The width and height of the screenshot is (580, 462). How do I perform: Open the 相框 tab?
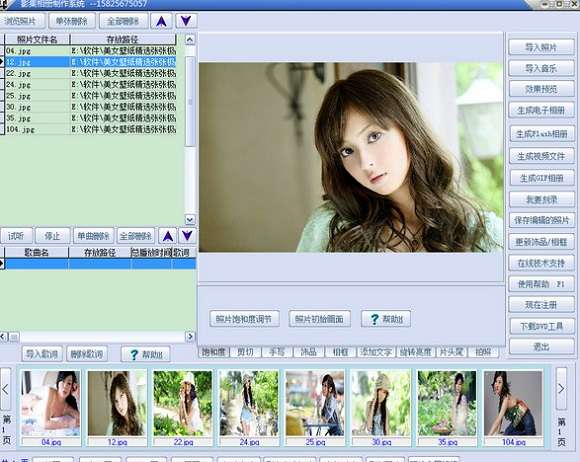(340, 352)
